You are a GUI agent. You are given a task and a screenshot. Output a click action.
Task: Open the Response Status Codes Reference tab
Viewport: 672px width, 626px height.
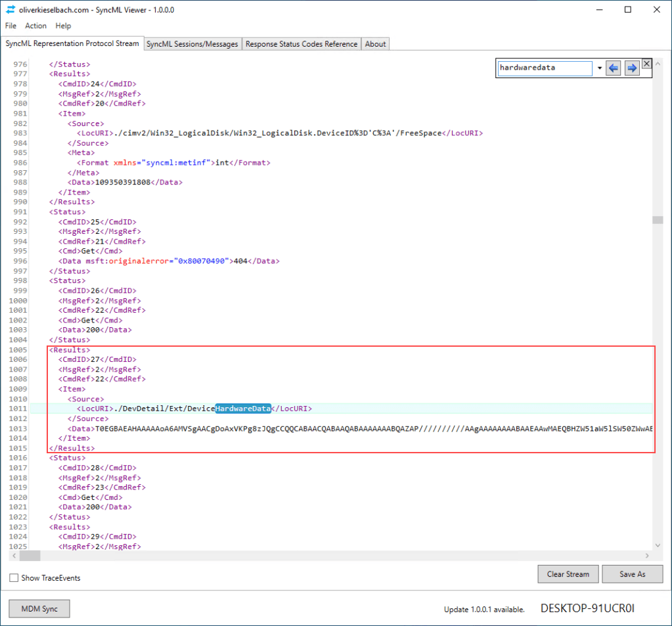[x=302, y=43]
